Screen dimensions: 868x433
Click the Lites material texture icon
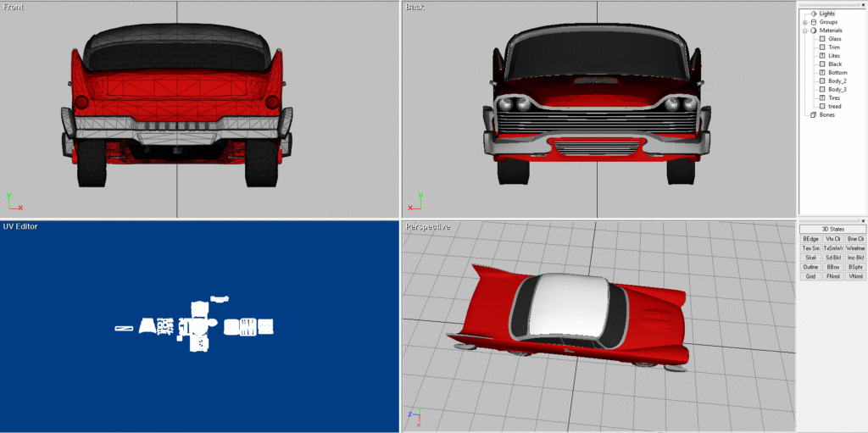point(822,56)
